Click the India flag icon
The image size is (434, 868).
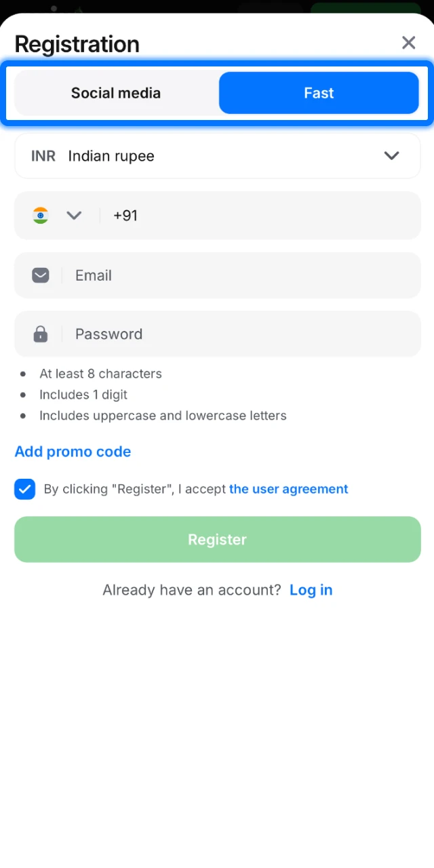point(41,215)
